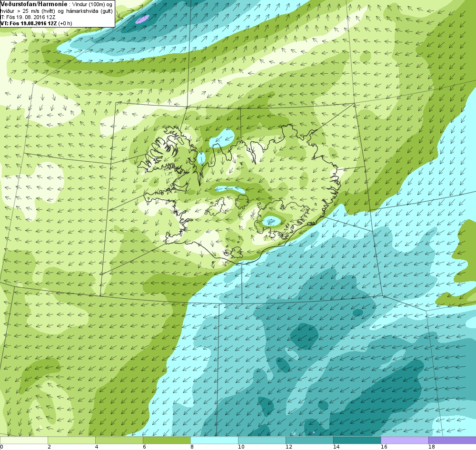
Task: Click the legend label "6"
Action: click(144, 447)
